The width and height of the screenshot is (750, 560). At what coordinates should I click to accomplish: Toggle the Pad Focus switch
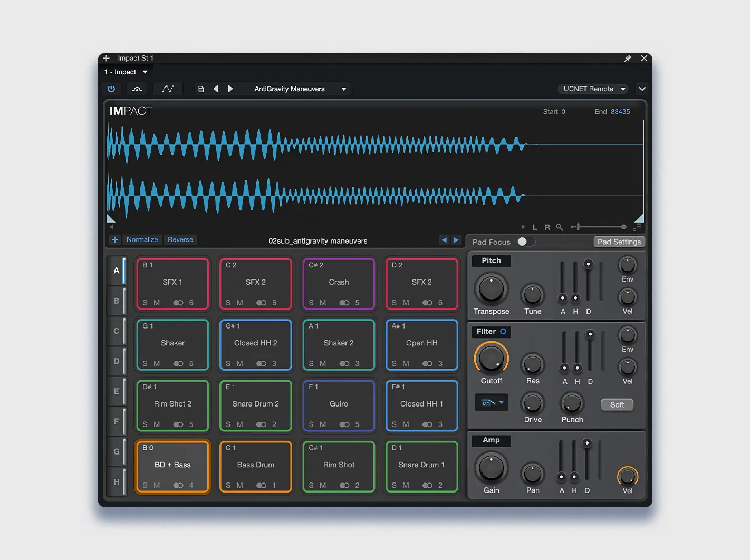[525, 242]
